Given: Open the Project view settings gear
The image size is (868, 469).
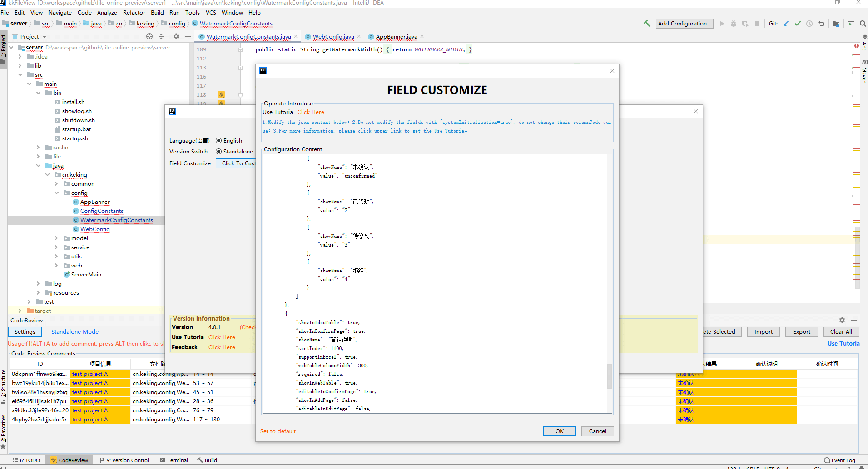Looking at the screenshot, I should (176, 36).
